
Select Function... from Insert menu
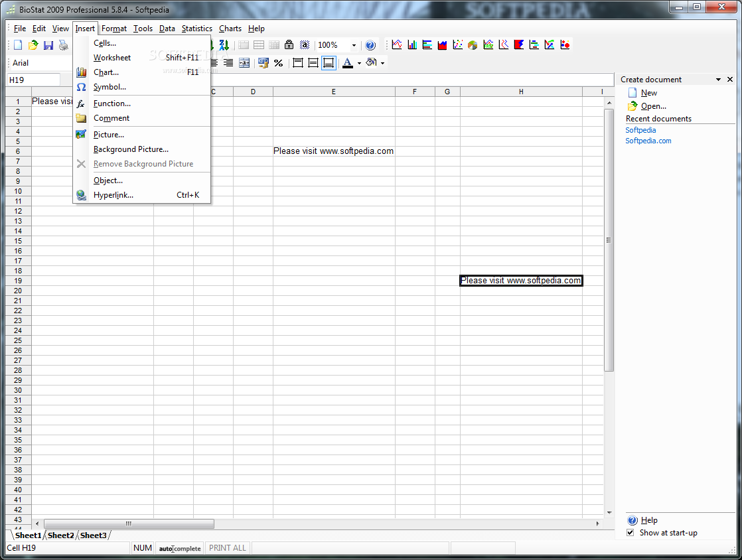[141, 104]
